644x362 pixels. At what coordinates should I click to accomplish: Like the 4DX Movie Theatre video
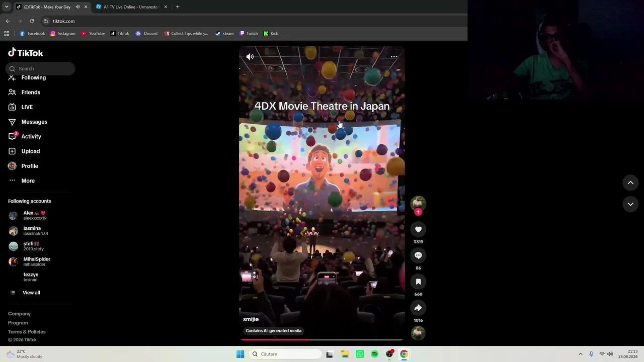click(x=418, y=229)
